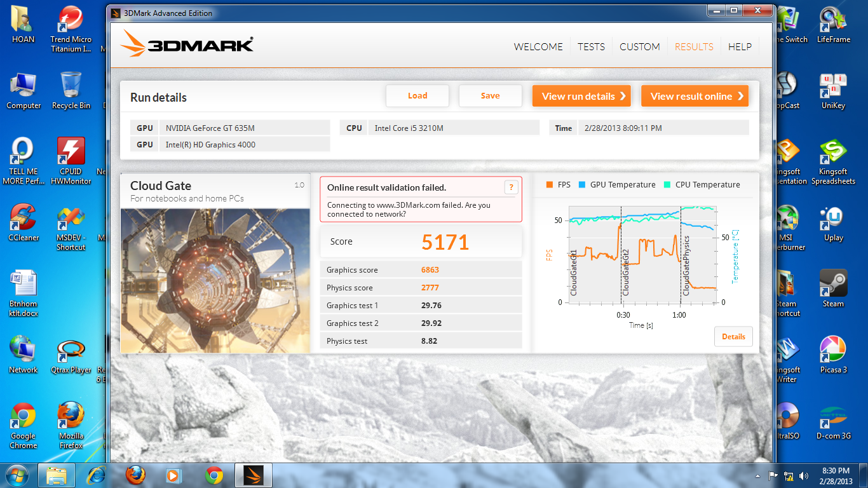Viewport: 868px width, 488px height.
Task: Click the Graphics test 1 value 29.76
Action: point(431,306)
